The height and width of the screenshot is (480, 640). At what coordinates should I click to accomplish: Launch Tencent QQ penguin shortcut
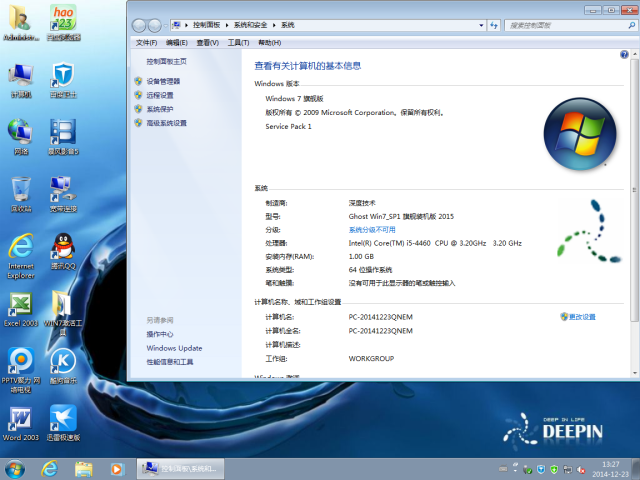63,251
